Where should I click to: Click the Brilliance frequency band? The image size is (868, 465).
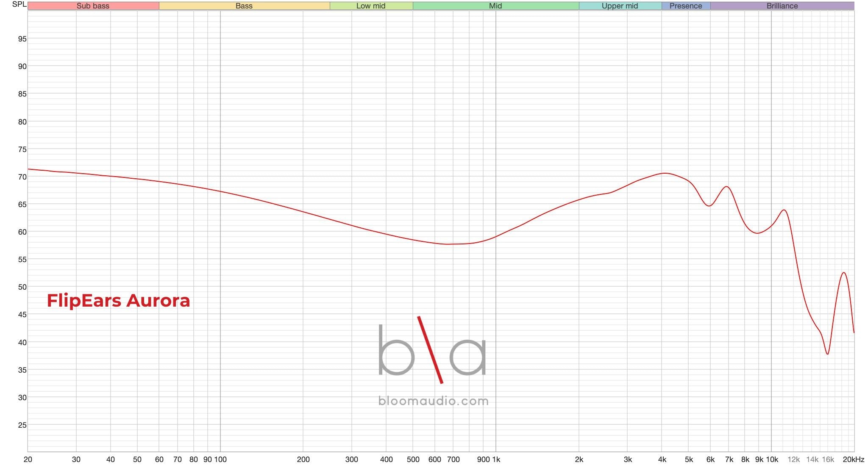coord(782,6)
